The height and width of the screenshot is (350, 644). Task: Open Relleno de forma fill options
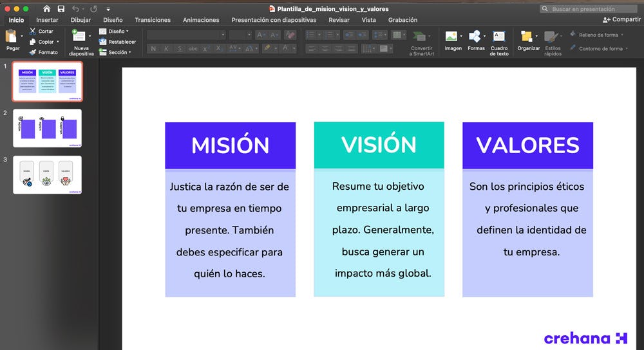[597, 35]
